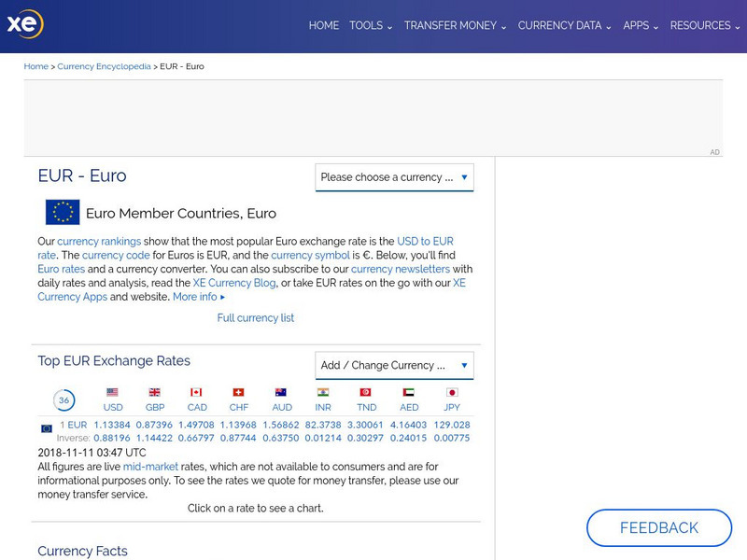747x560 pixels.
Task: Click the 1.13384 EUR to USD rate
Action: 112,425
